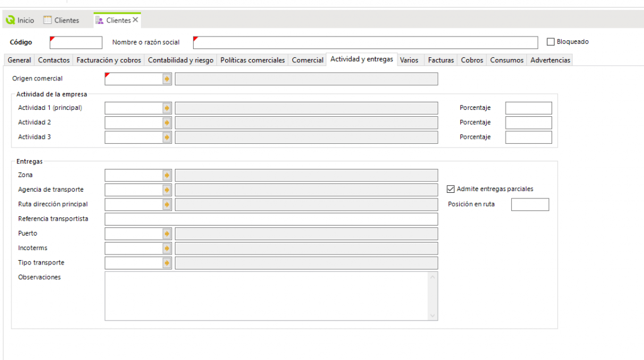Open lookup arrow for Zona
Screen dimensions: 644x360
[167, 175]
